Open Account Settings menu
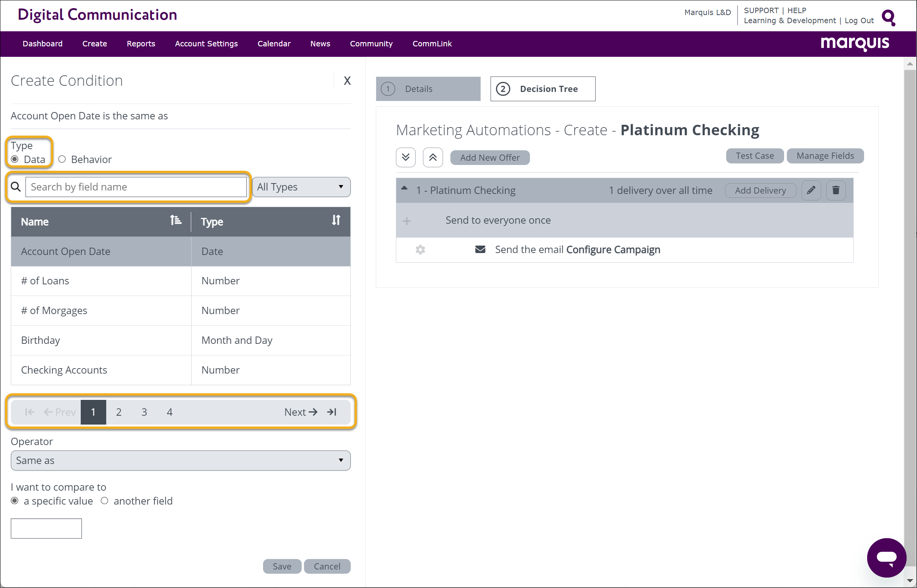Image resolution: width=917 pixels, height=588 pixels. 206,44
